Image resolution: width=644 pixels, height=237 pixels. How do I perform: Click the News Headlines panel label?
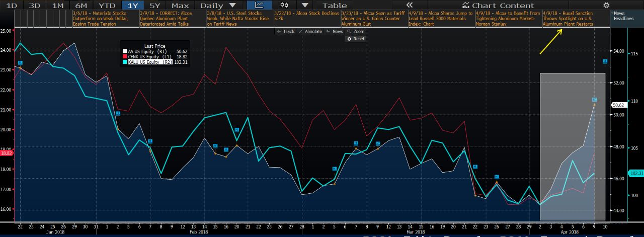click(625, 15)
